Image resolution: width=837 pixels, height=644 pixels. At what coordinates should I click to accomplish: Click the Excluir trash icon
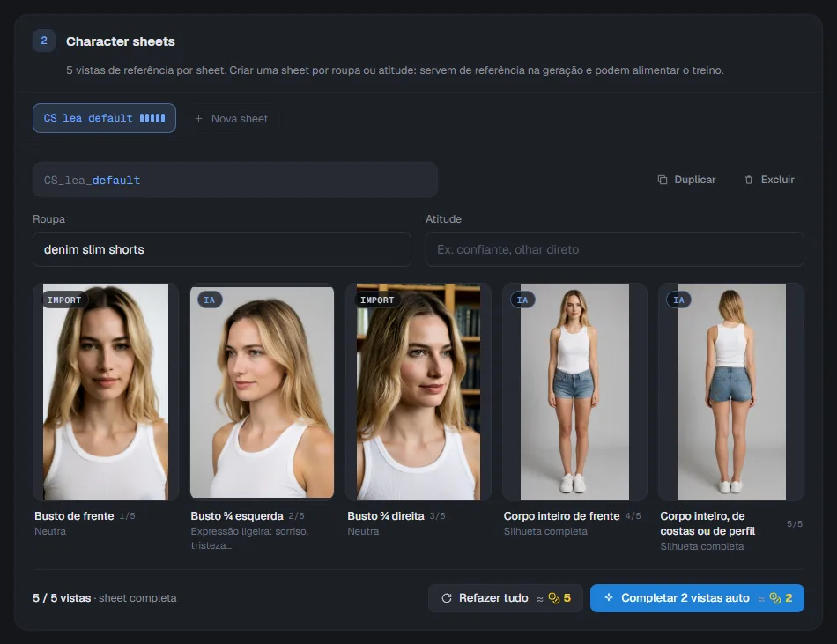749,180
